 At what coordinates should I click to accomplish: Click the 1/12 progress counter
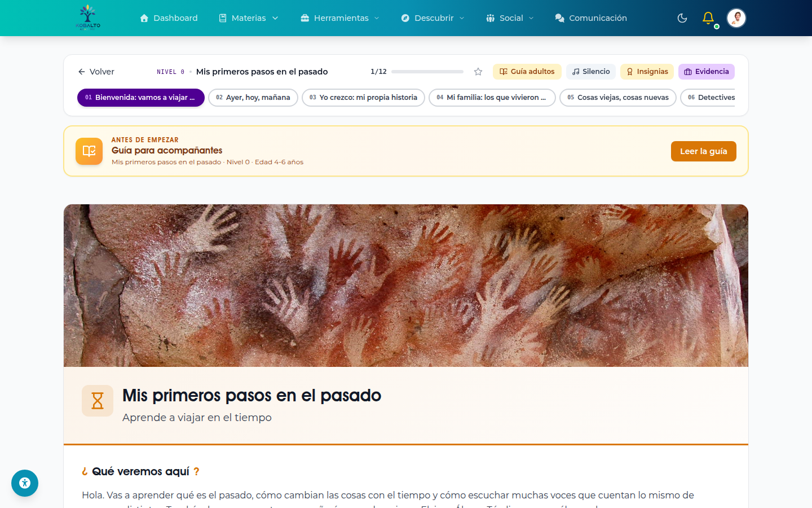378,72
